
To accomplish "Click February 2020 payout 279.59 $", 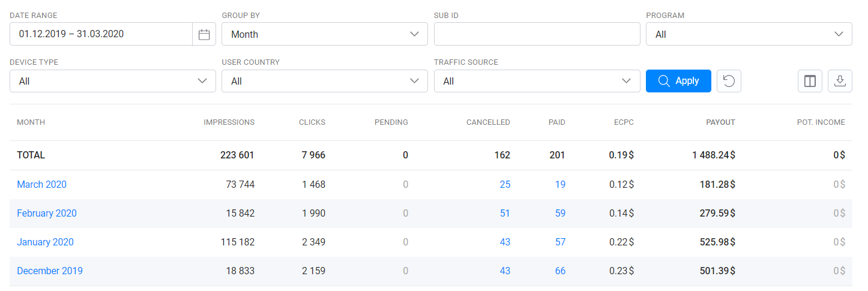I will coord(717,214).
